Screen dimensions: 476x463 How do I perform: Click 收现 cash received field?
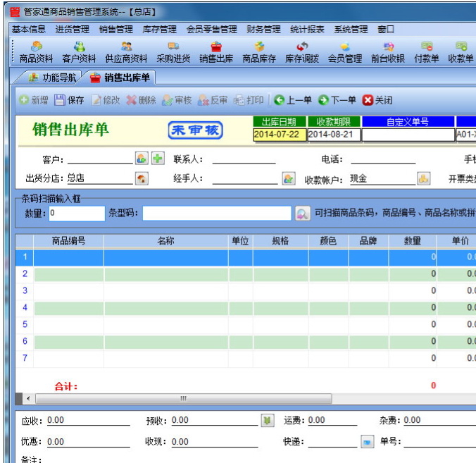pos(215,441)
